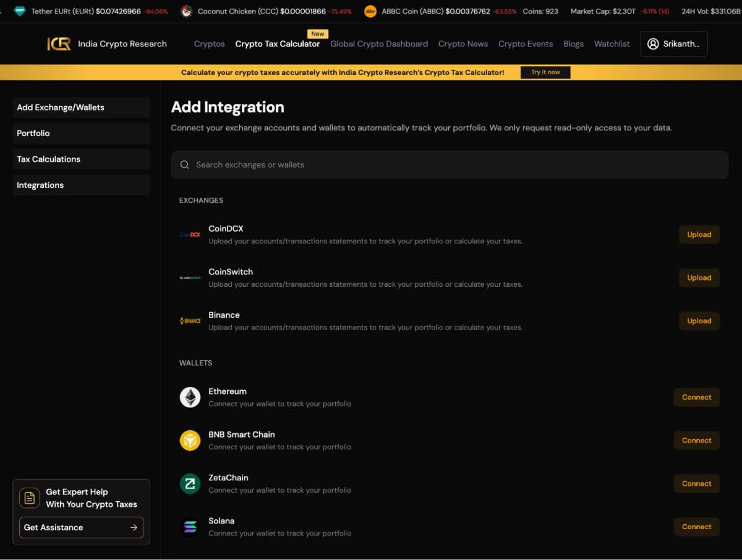Screen dimensions: 742x560
Task: Upload a CoinDCX statement
Action: click(699, 235)
